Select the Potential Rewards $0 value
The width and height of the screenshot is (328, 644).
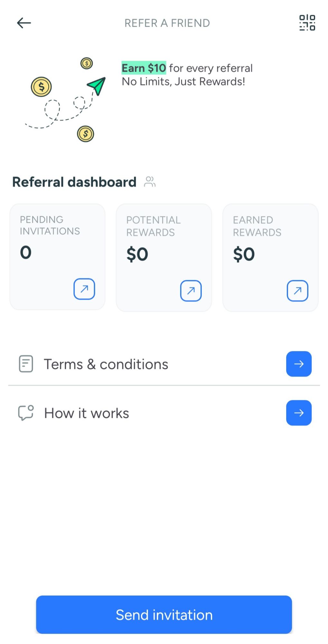(x=137, y=254)
